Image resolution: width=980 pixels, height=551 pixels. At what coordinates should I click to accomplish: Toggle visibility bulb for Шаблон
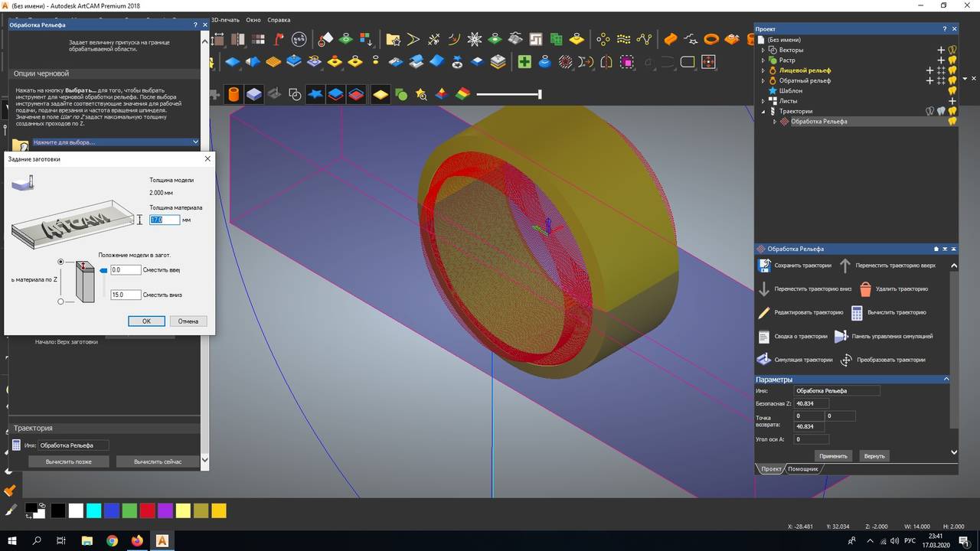pos(952,90)
